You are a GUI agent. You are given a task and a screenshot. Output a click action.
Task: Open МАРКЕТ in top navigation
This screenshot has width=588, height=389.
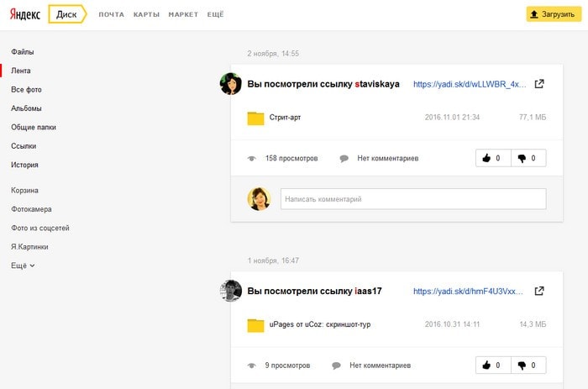183,14
